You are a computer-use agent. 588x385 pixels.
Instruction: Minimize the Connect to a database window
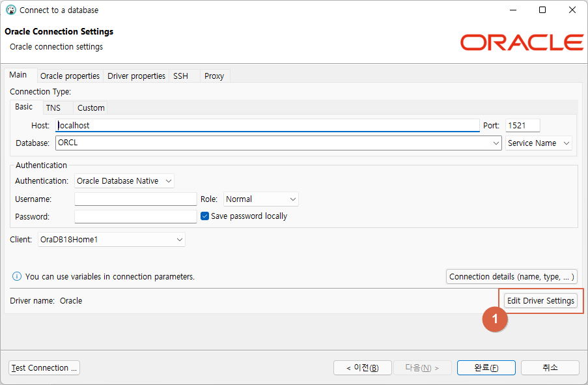[x=513, y=10]
